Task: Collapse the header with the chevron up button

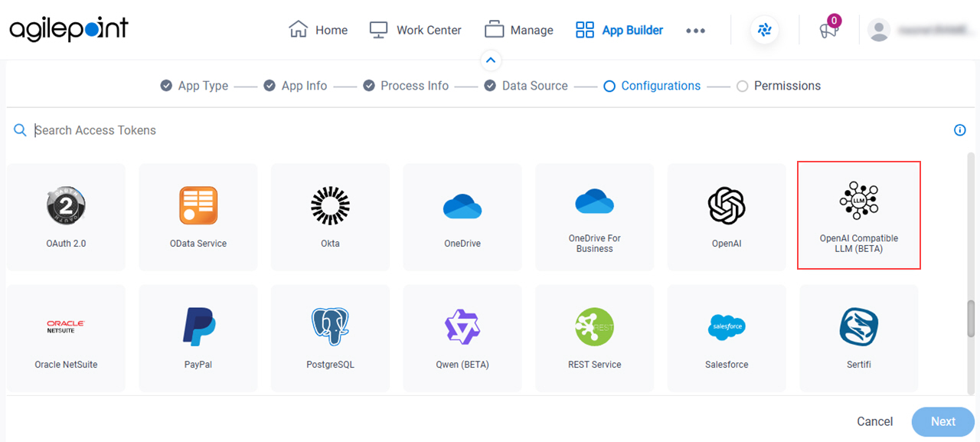Action: [491, 60]
